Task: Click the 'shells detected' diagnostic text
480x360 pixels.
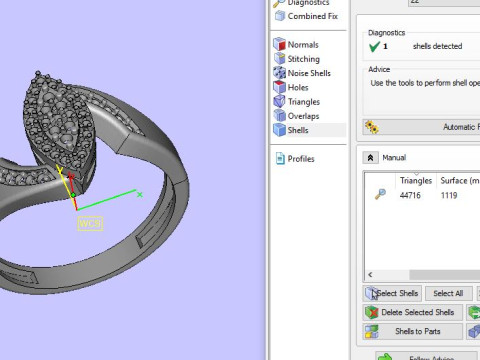Action: click(437, 46)
